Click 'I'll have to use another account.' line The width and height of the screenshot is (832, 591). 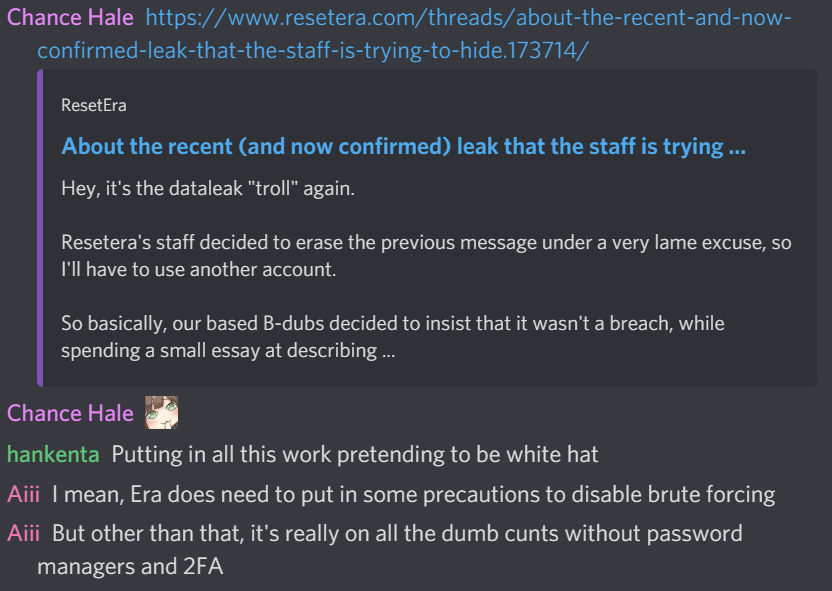pyautogui.click(x=198, y=270)
